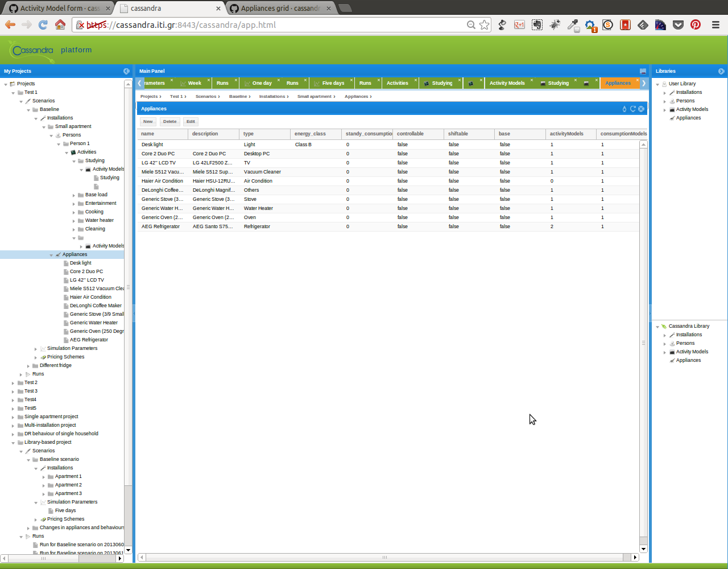Switch to the One day tab
The height and width of the screenshot is (569, 728).
tap(262, 83)
